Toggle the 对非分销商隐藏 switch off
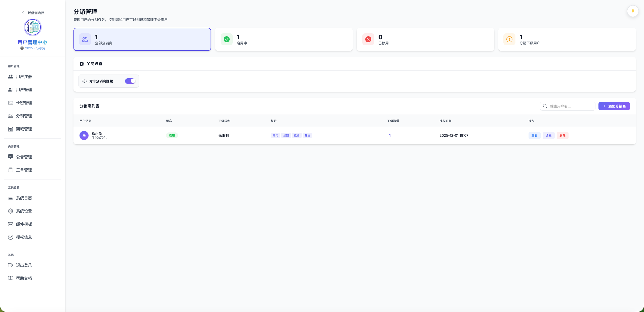This screenshot has height=312, width=644. [130, 81]
